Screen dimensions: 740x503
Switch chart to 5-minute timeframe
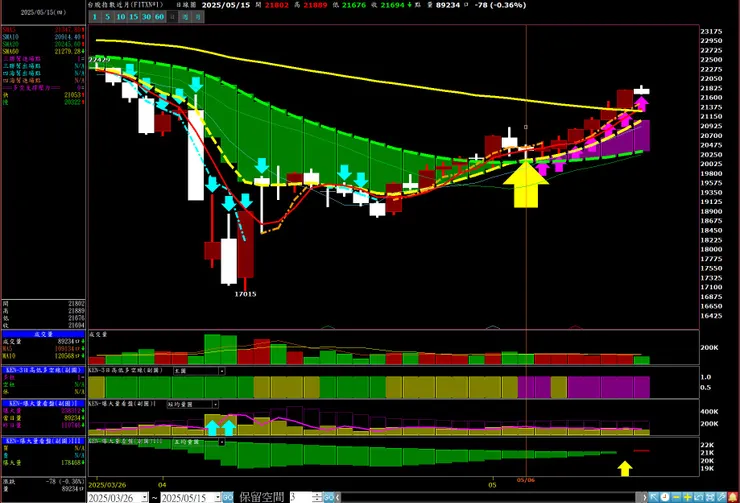click(108, 17)
